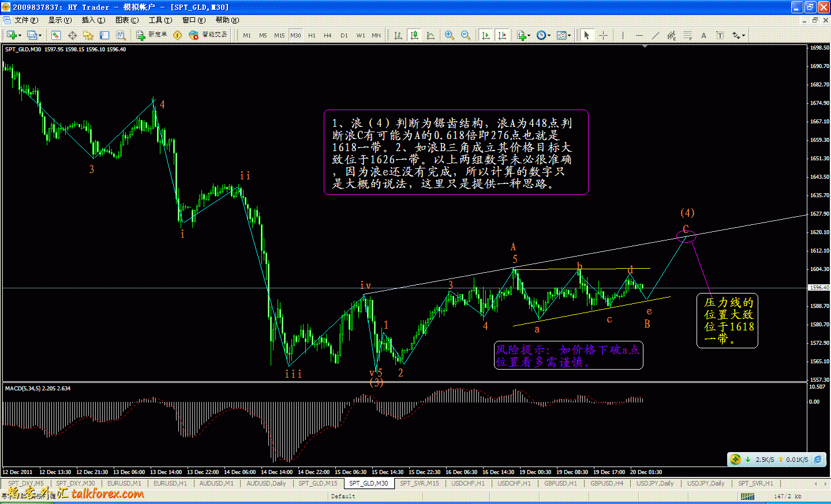The height and width of the screenshot is (504, 831).
Task: Switch to candlestick chart display
Action: [414, 35]
